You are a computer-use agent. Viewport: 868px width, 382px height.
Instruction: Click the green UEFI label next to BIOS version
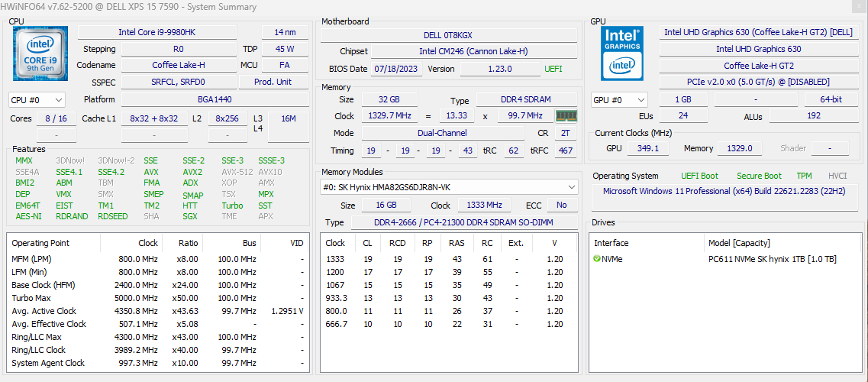(554, 70)
